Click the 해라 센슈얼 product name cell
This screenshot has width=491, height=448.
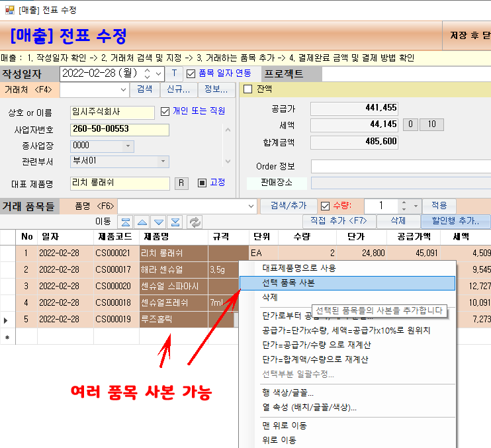[x=174, y=270]
